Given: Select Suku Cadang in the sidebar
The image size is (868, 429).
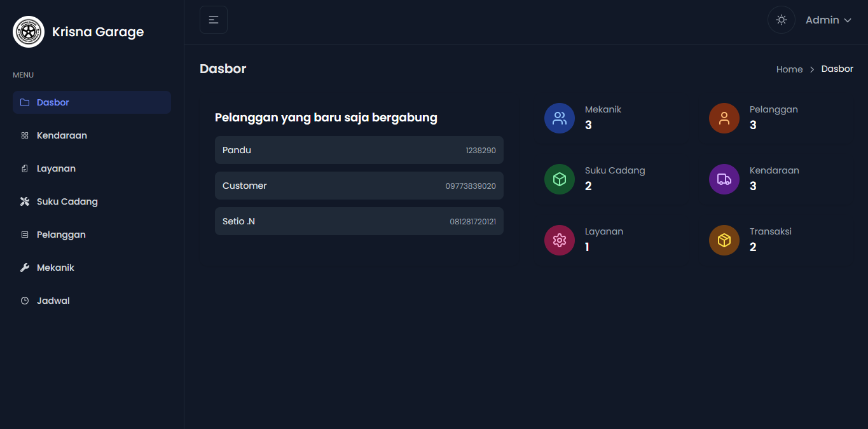Looking at the screenshot, I should tap(67, 201).
